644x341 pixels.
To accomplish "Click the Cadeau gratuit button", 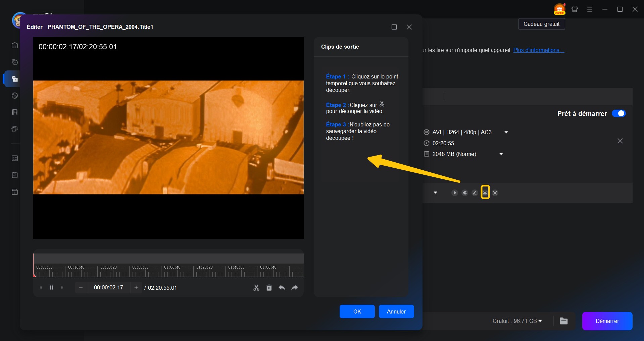I will point(541,24).
